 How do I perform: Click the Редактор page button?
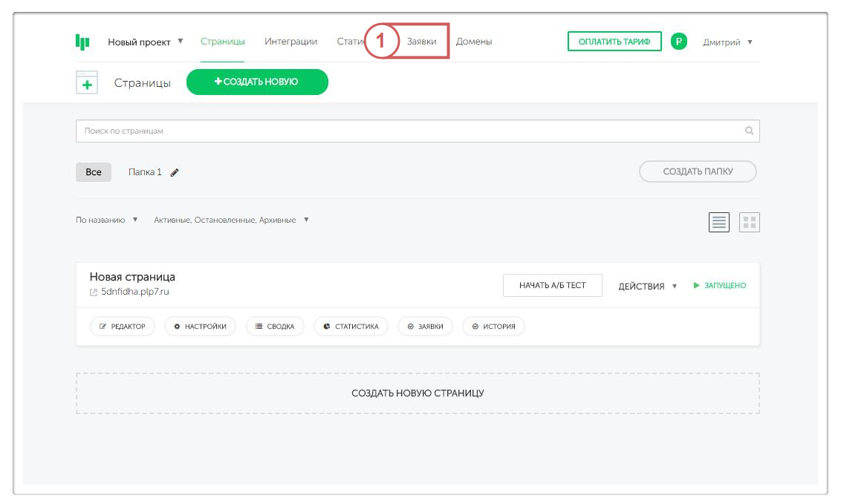point(123,327)
